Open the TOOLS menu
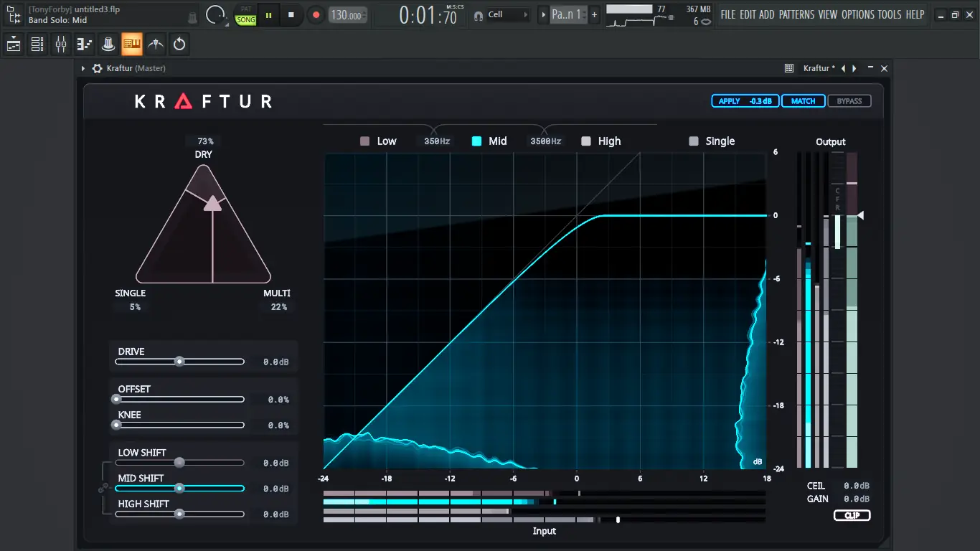This screenshot has height=551, width=980. tap(890, 14)
